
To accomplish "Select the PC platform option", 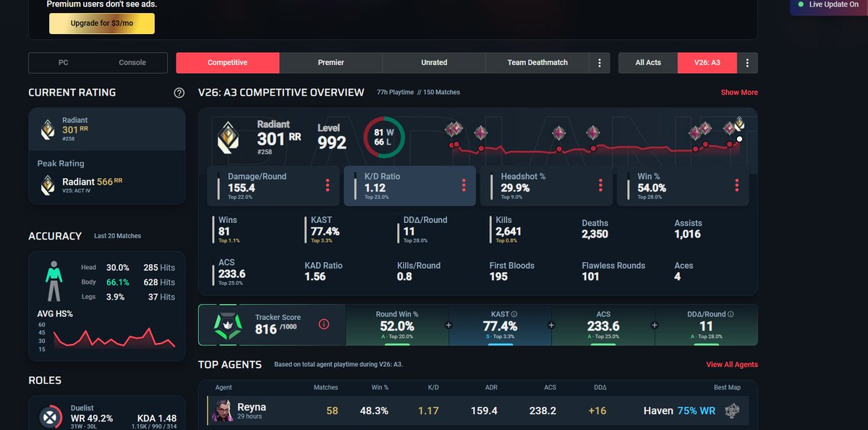I will tap(63, 63).
